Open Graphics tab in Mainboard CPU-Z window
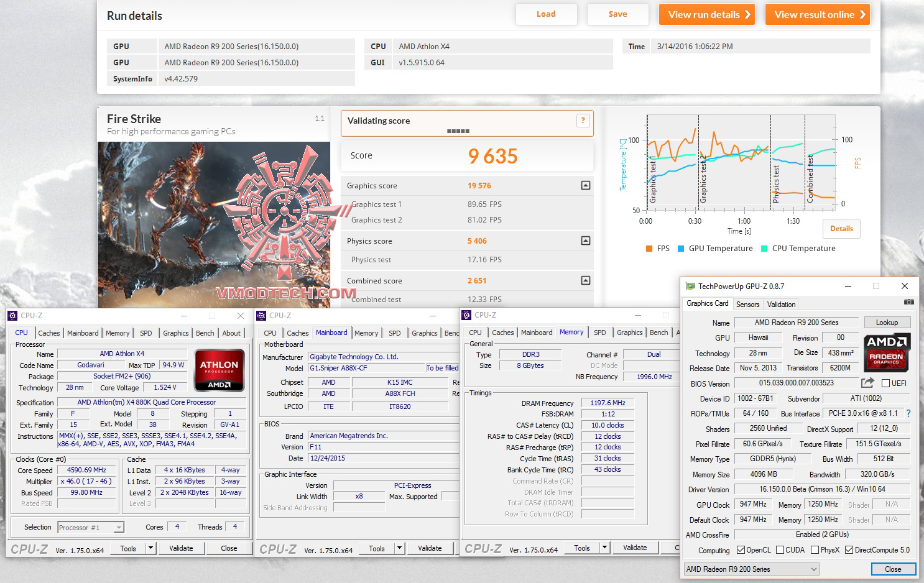The height and width of the screenshot is (583, 924). pyautogui.click(x=425, y=333)
